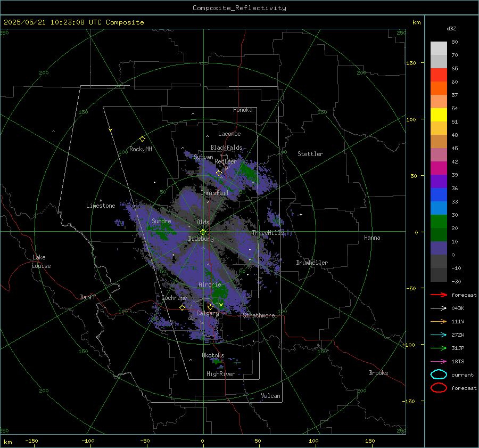Click the Airdrie city label
The image size is (479, 448).
210,284
